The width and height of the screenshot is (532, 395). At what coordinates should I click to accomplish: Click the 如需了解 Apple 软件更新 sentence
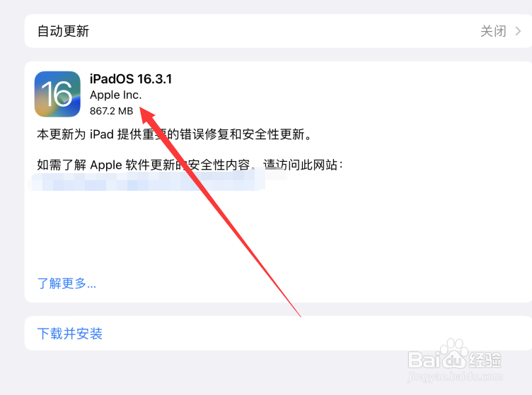coord(190,165)
